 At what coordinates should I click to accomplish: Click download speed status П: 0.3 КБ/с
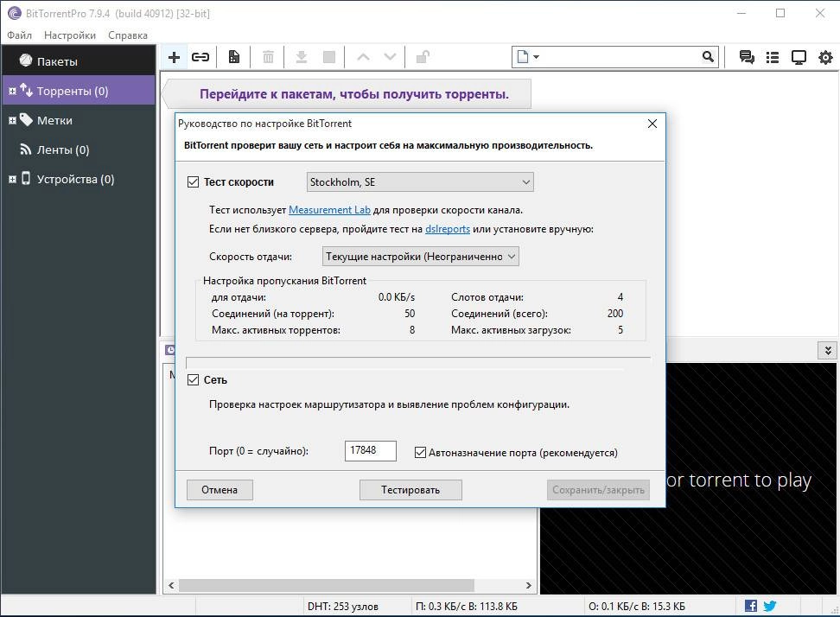pyautogui.click(x=466, y=607)
